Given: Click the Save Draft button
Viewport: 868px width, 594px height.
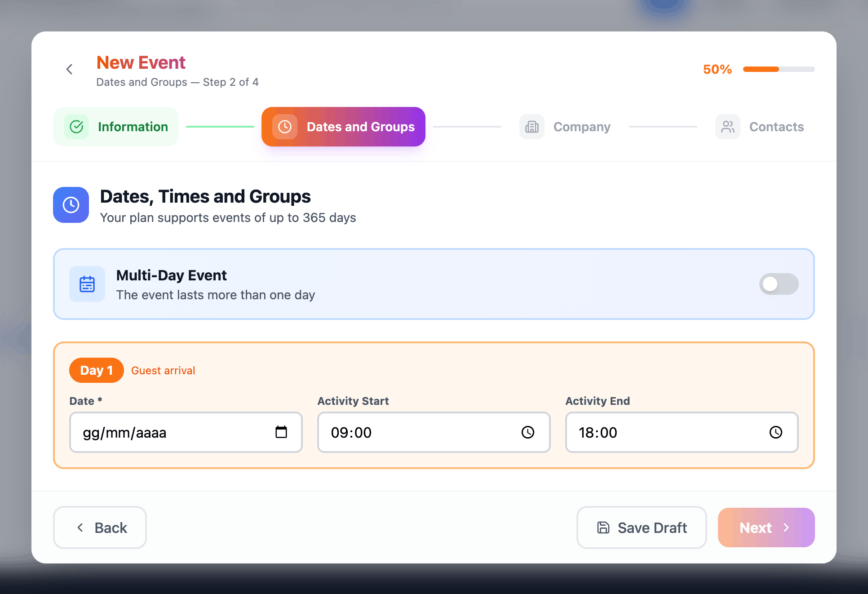Looking at the screenshot, I should pyautogui.click(x=642, y=528).
